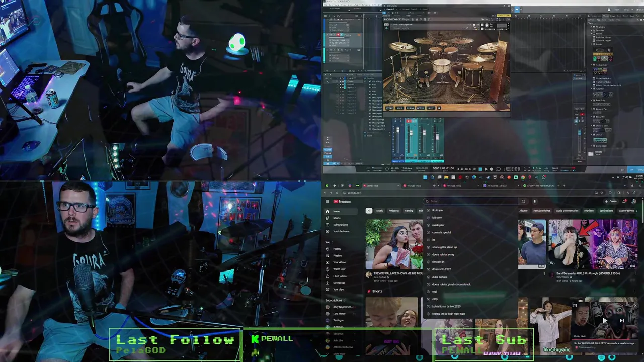
Task: Click the Create button on YouTube
Action: pyautogui.click(x=610, y=201)
